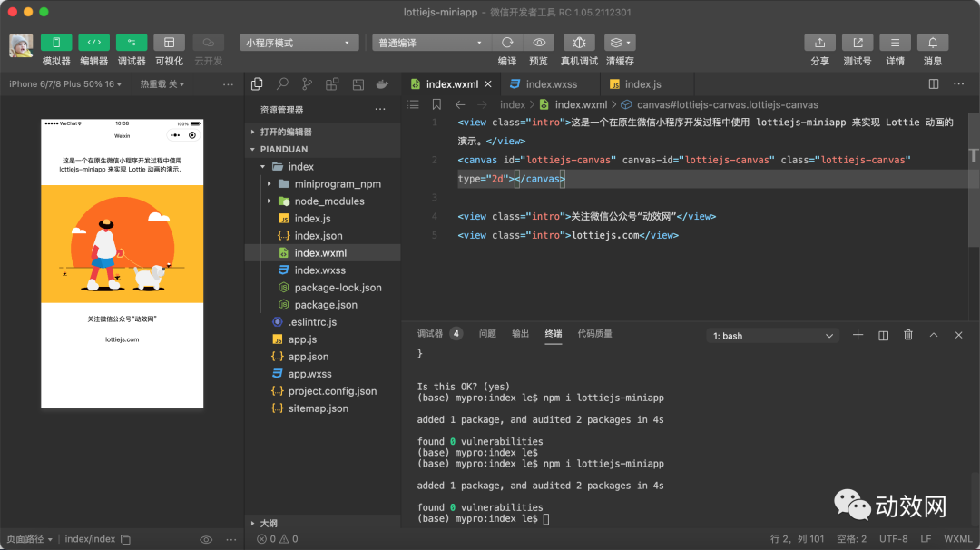Toggle the visualization (可视化) panel
This screenshot has width=980, height=550.
click(169, 43)
